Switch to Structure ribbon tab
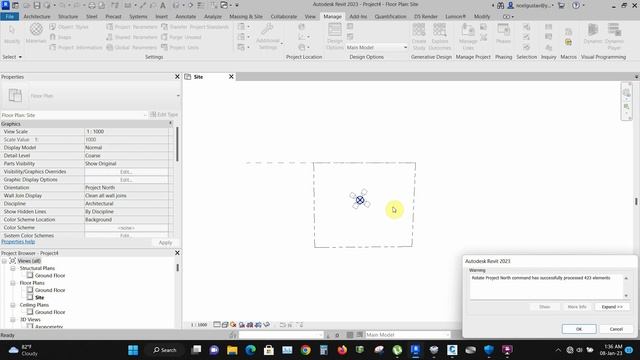Viewport: 640px width, 360px height. [x=68, y=16]
